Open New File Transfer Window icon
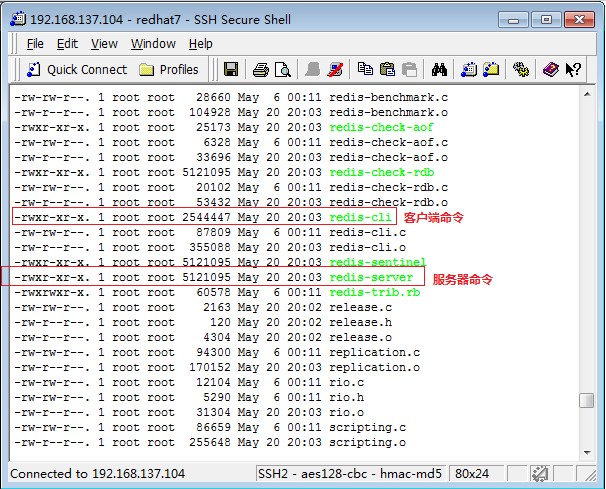This screenshot has height=489, width=606. [491, 70]
